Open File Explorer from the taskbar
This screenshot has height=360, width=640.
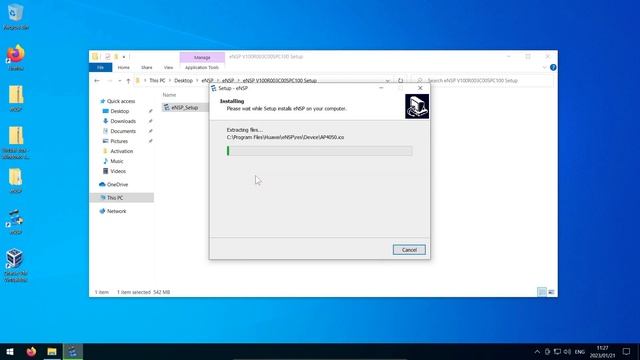coord(52,351)
